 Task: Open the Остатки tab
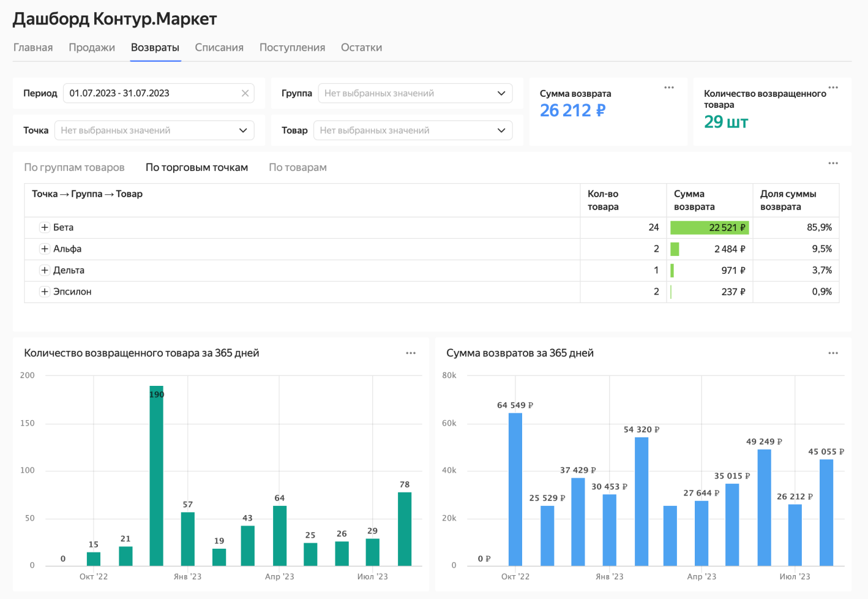click(x=361, y=47)
